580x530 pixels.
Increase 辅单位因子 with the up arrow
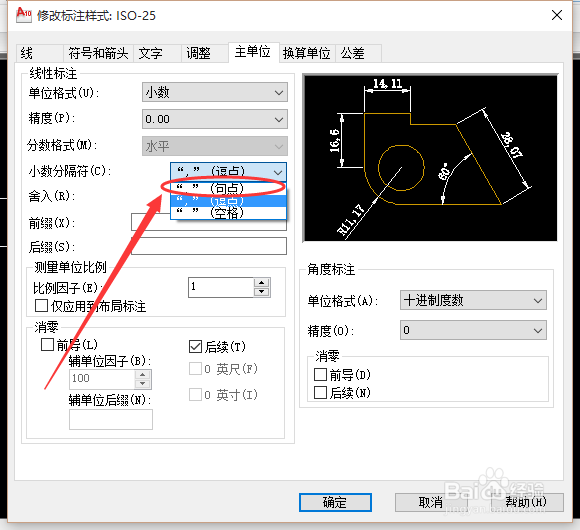coord(143,374)
